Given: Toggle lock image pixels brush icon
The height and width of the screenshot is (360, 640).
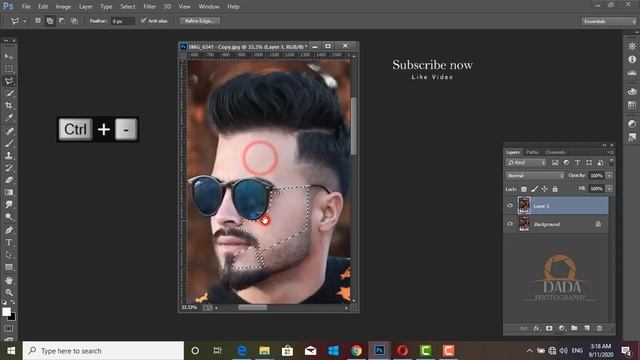Looking at the screenshot, I should 534,189.
